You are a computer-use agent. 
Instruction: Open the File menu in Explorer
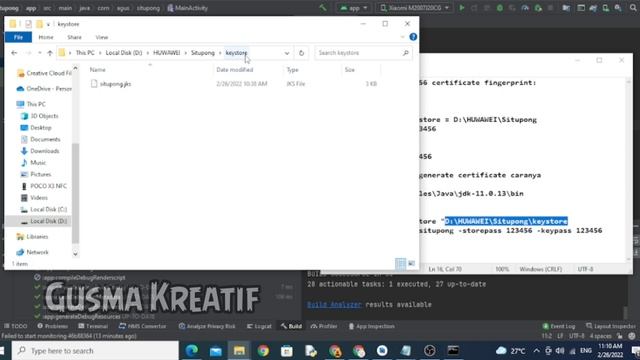click(18, 37)
